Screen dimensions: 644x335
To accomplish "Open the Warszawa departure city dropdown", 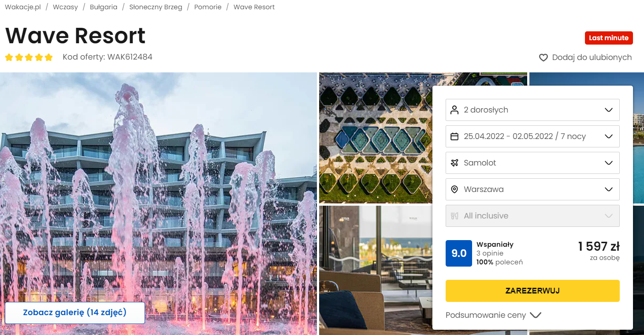I will point(532,189).
